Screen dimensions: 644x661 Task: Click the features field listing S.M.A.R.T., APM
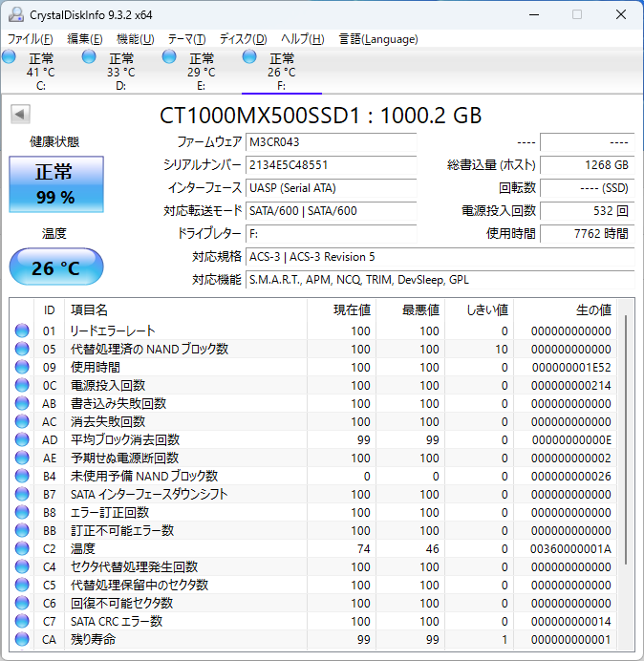tap(440, 280)
